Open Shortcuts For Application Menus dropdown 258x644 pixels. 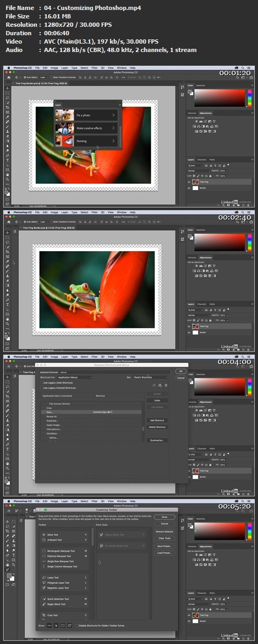click(x=74, y=377)
